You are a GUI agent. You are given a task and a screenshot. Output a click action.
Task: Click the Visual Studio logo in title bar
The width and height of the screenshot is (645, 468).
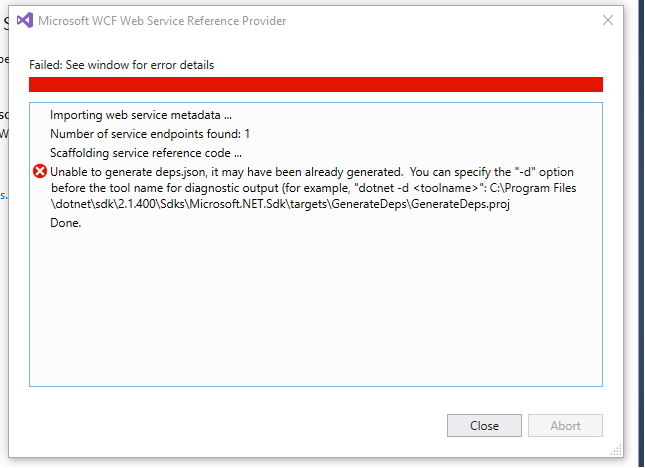coord(25,20)
